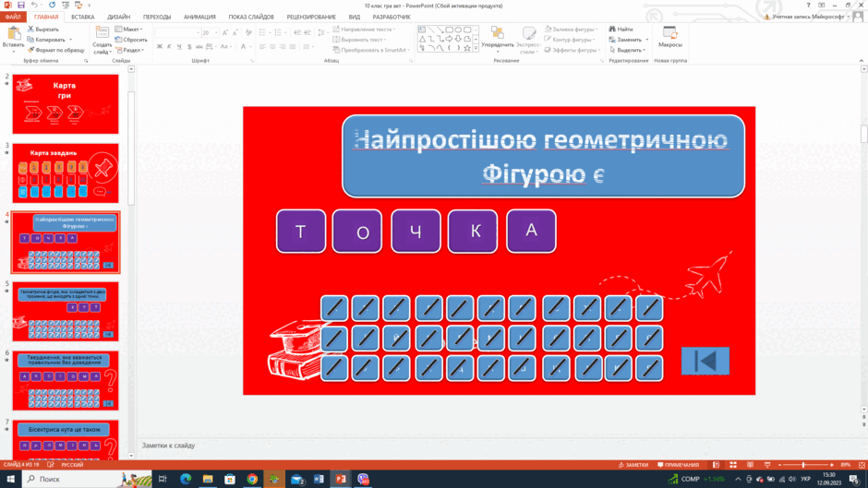This screenshot has width=868, height=488.
Task: Cut the selection with Вырезать
Action: (43, 29)
